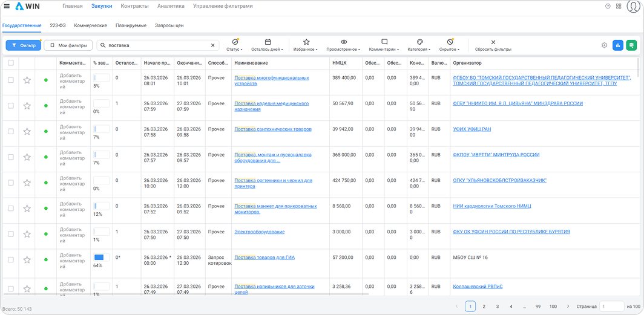Click green status dot of 'Поставка сантехнических товаров'
The image size is (644, 315).
(46, 131)
